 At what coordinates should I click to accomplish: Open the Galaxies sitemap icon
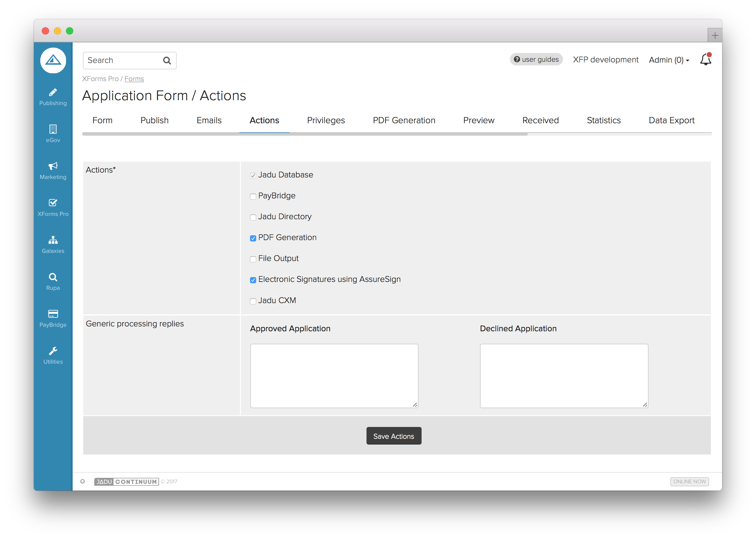coord(53,240)
